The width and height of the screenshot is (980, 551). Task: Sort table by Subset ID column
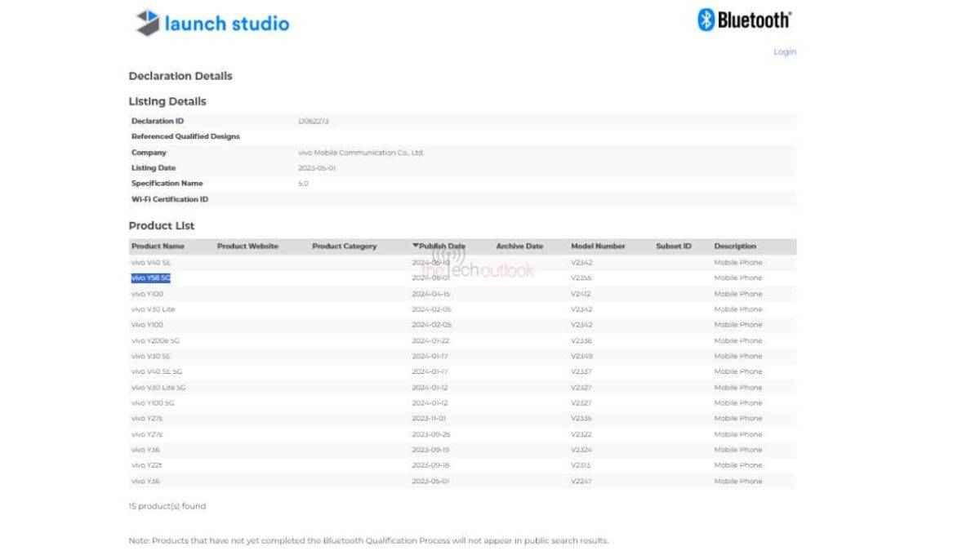coord(674,246)
